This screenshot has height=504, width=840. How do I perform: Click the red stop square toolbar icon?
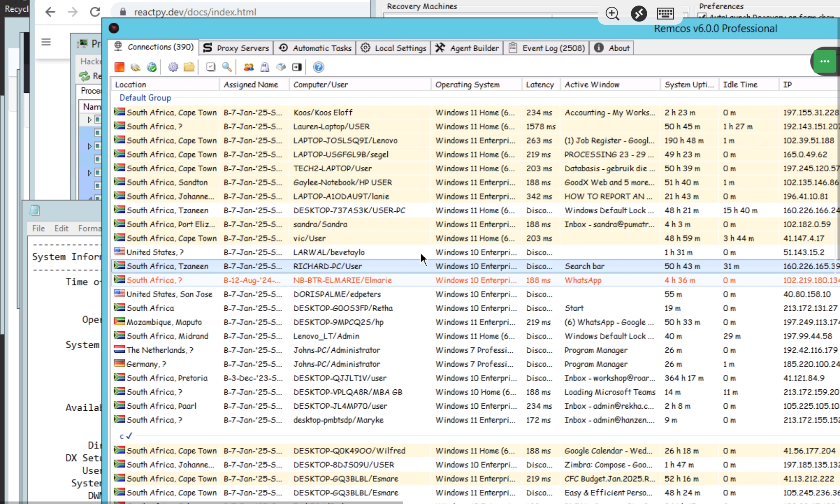pos(119,67)
